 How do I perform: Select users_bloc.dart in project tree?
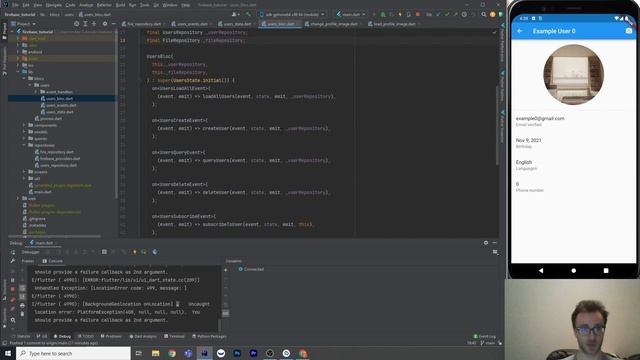point(59,98)
